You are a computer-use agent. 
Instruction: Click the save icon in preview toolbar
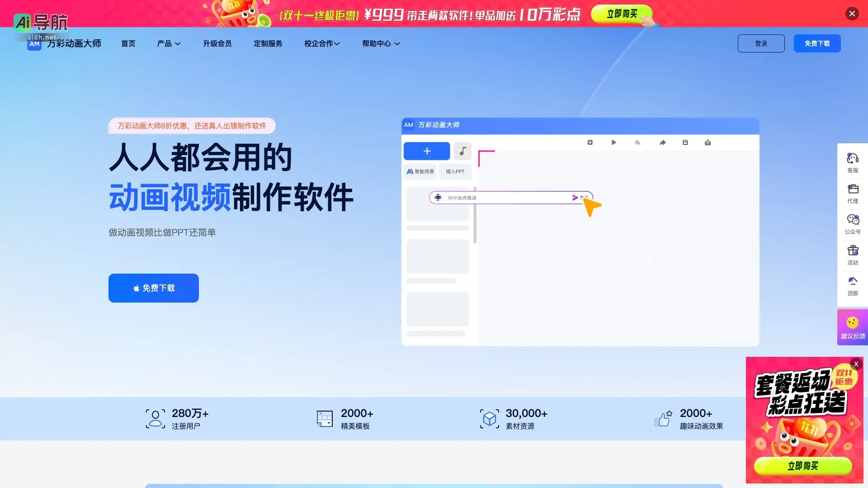tap(685, 142)
